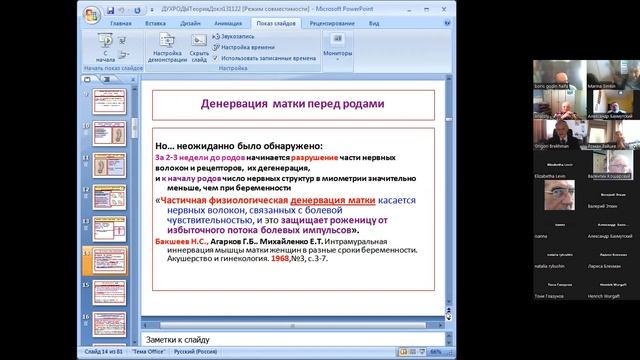Click the author name Бакшеев Н.С.
This screenshot has width=640, height=360.
[182, 241]
